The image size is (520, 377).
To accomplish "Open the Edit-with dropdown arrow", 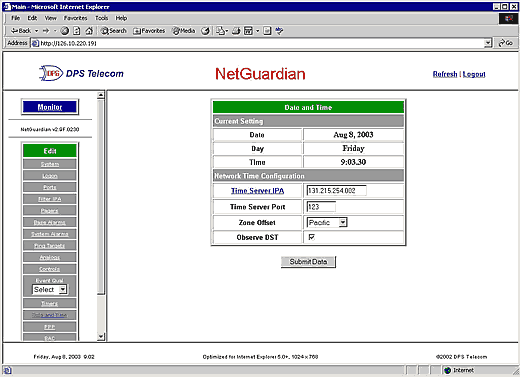I will pos(258,31).
